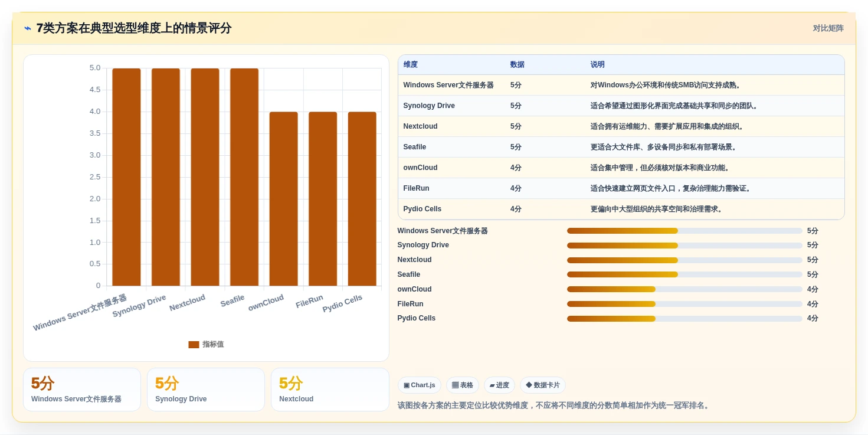Click the ownCloud x-axis label
This screenshot has width=868, height=435.
(266, 303)
